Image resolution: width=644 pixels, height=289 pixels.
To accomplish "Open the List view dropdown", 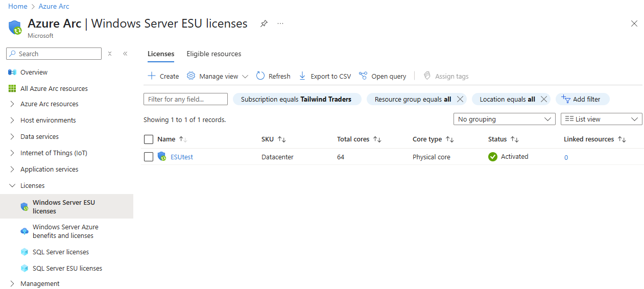I will pyautogui.click(x=601, y=119).
